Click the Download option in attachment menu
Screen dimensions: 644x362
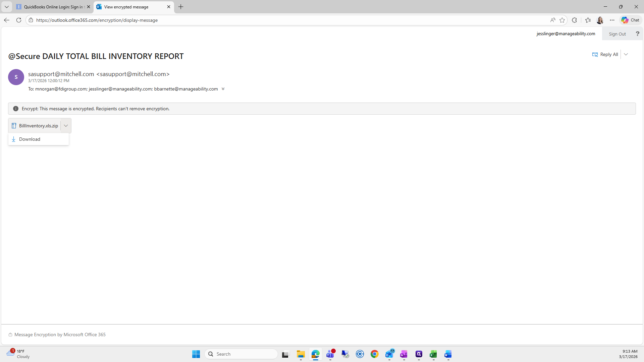[x=30, y=139]
